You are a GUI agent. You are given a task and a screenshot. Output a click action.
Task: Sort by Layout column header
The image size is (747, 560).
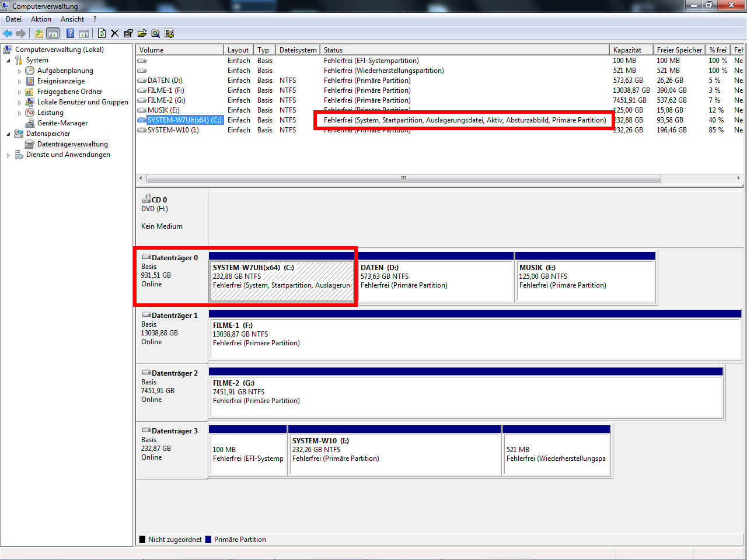tap(239, 50)
